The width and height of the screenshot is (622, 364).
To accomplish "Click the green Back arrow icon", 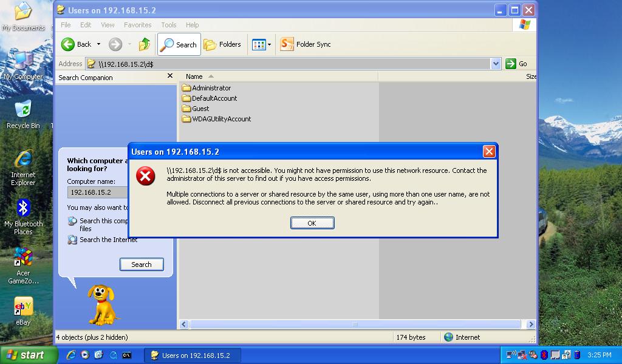I will click(x=68, y=44).
